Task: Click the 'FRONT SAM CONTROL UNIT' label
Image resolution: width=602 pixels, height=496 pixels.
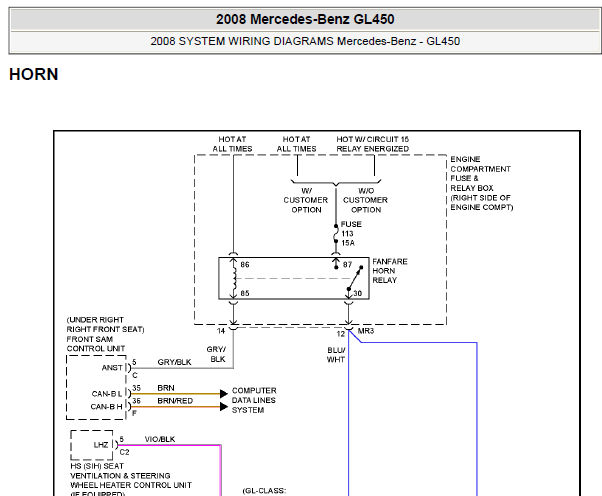Action: coord(96,344)
